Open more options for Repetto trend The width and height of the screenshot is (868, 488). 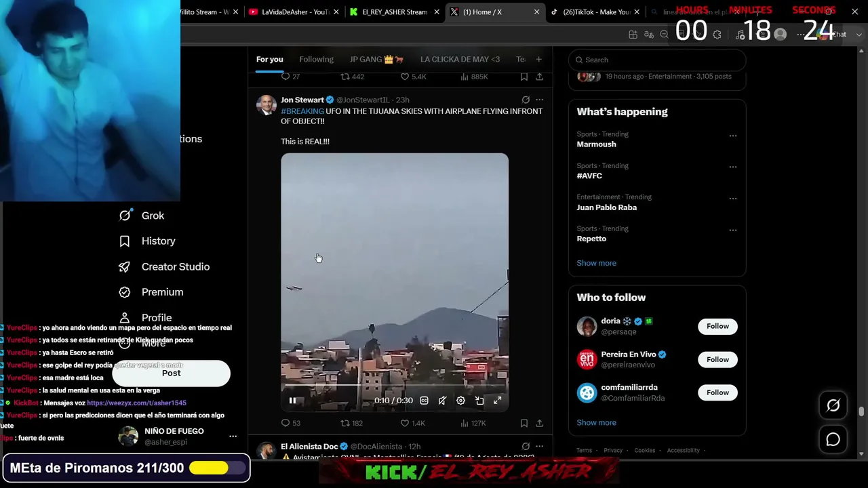coord(733,230)
